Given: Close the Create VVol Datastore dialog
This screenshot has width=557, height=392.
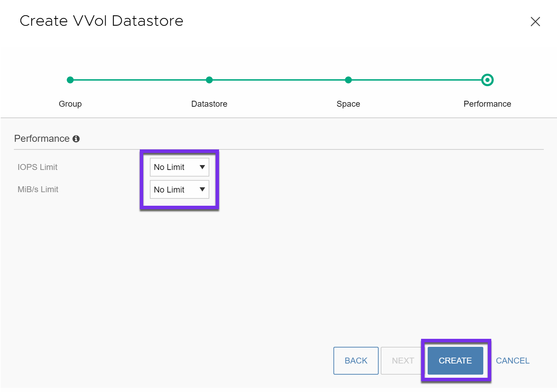Looking at the screenshot, I should [535, 22].
